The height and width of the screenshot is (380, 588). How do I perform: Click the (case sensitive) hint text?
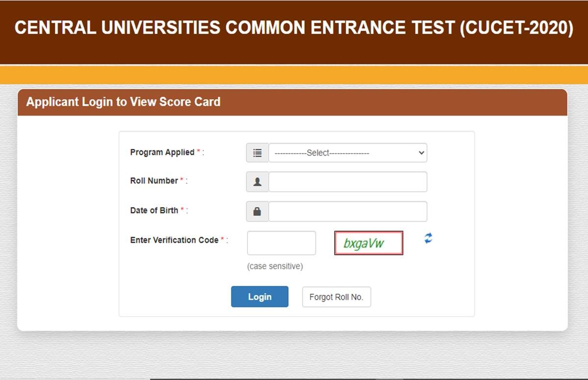pos(275,266)
